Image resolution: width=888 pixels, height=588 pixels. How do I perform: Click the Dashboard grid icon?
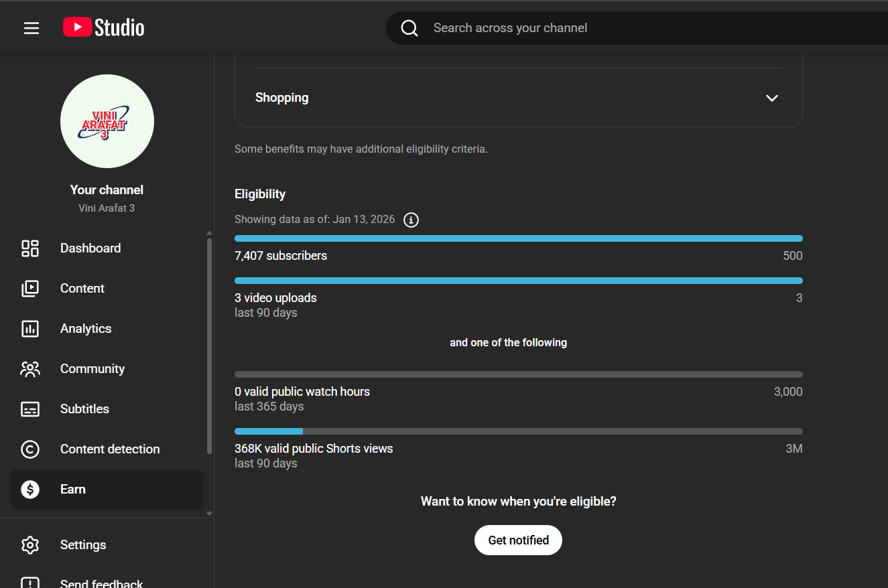(30, 248)
